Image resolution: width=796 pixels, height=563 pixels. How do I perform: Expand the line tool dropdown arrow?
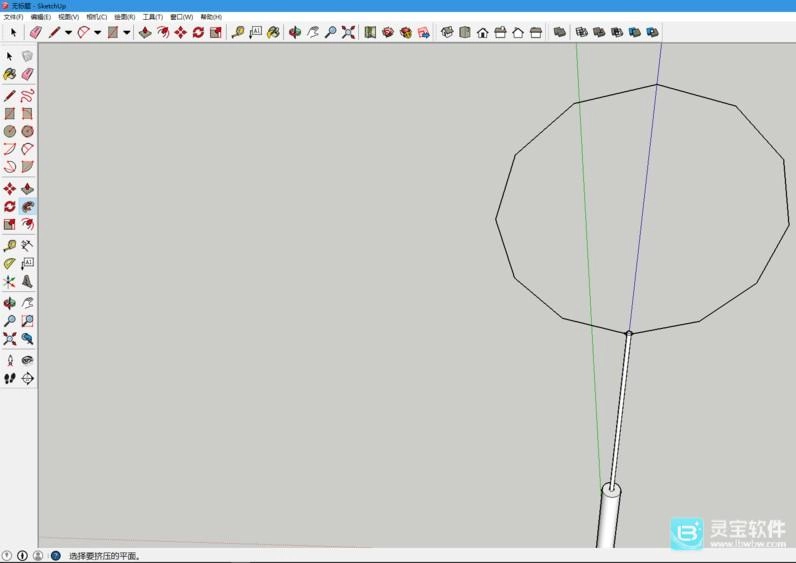point(68,32)
